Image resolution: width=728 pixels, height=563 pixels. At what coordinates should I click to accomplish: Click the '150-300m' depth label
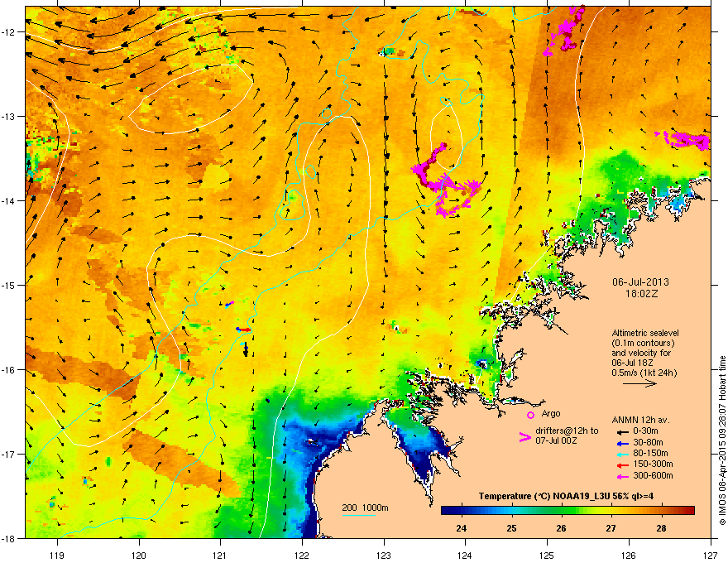[653, 464]
